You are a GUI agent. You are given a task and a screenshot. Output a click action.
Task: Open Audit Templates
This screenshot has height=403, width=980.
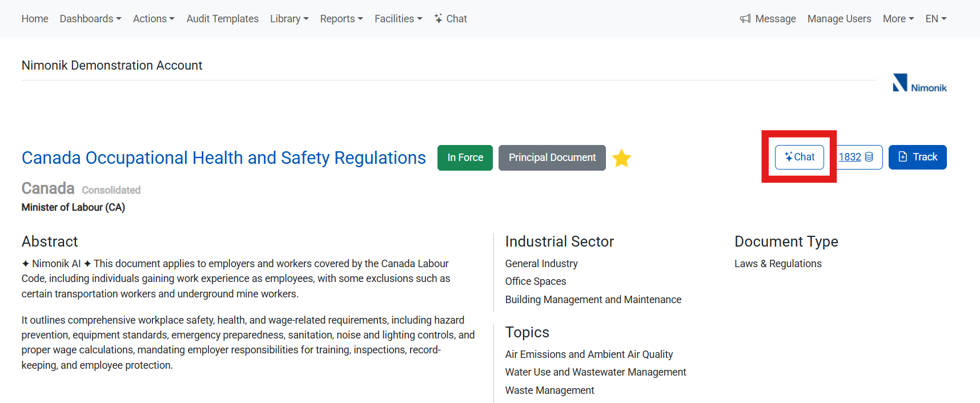(222, 19)
